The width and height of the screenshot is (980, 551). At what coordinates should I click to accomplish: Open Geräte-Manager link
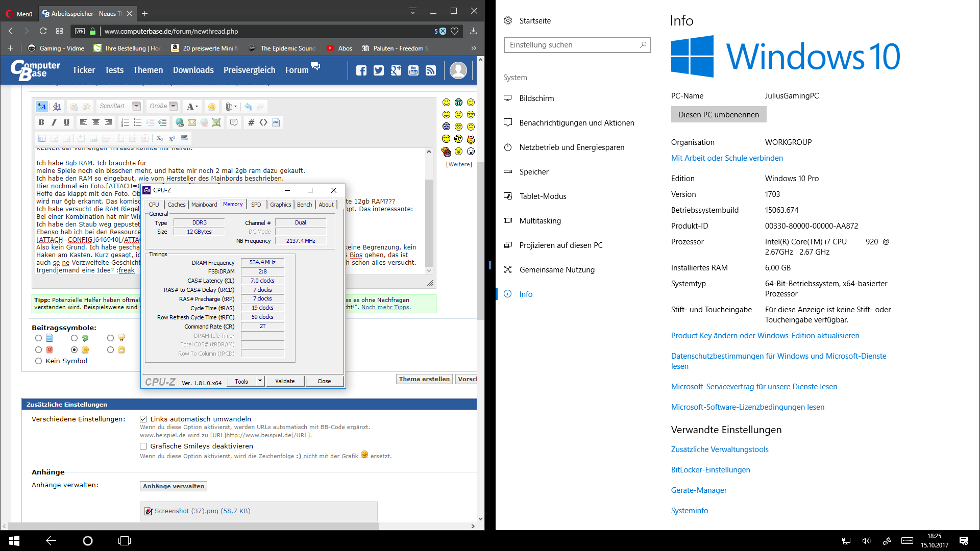(699, 490)
